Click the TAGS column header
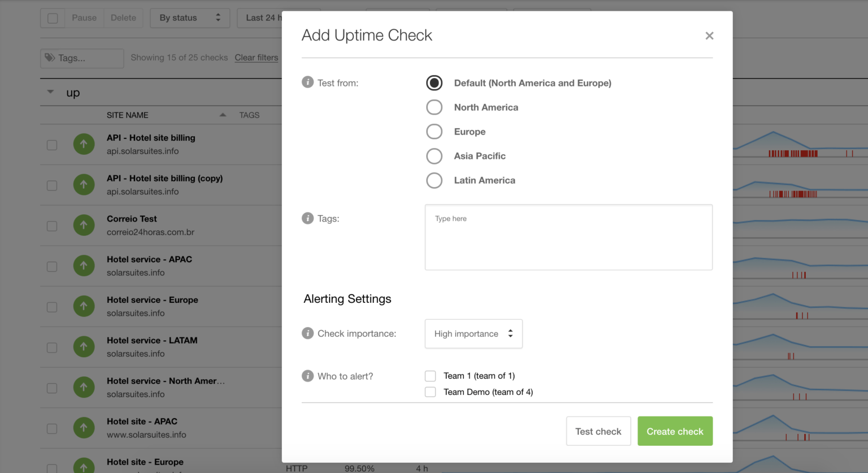Viewport: 868px width, 473px height. 249,115
